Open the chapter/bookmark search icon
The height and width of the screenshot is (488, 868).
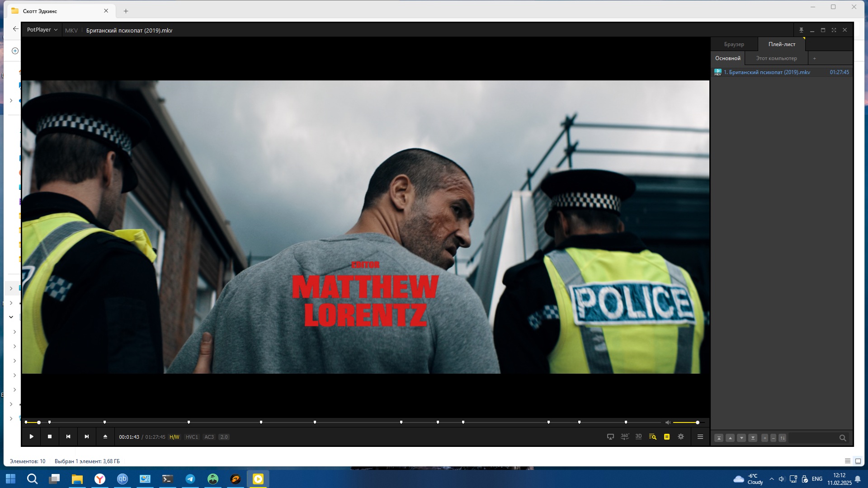(652, 436)
